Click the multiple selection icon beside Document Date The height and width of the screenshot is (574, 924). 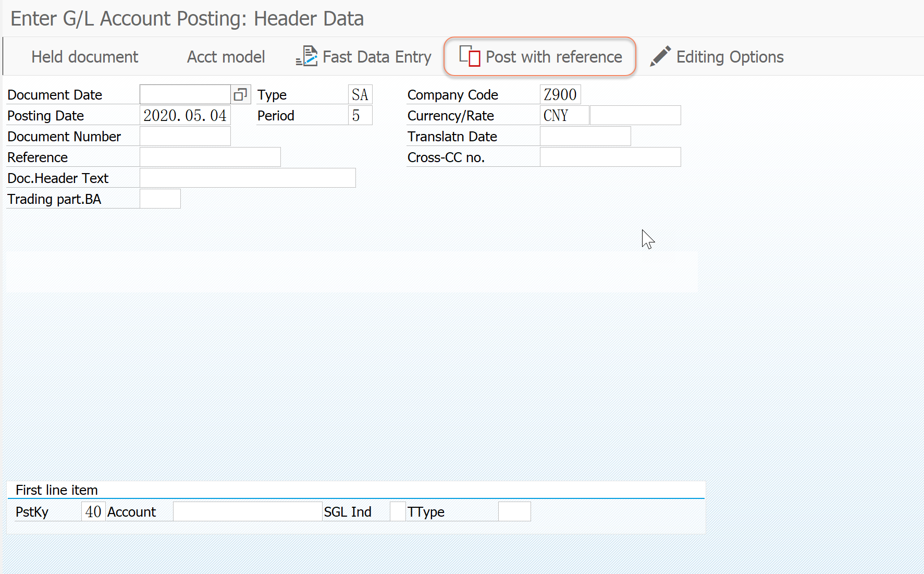click(240, 94)
